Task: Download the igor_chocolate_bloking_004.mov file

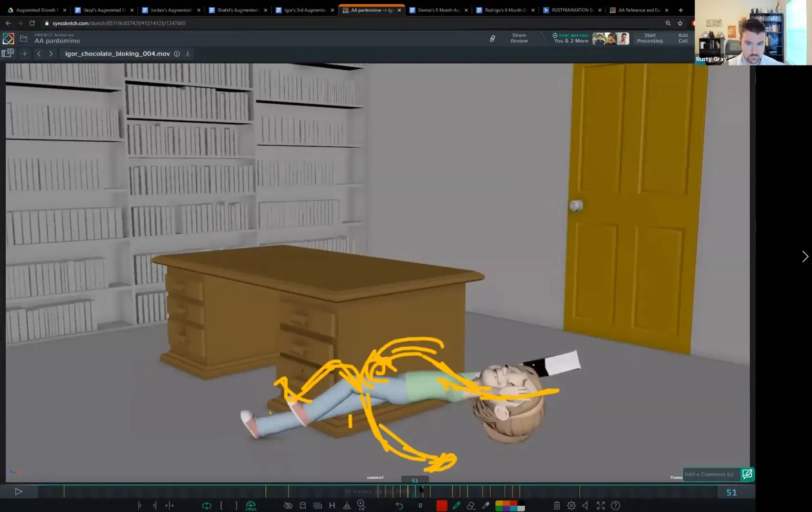Action: (x=188, y=53)
